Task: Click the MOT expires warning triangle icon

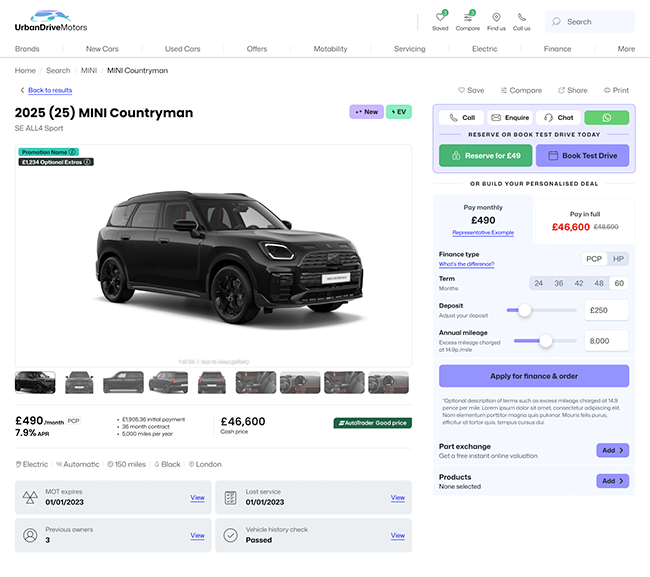Action: coord(30,497)
